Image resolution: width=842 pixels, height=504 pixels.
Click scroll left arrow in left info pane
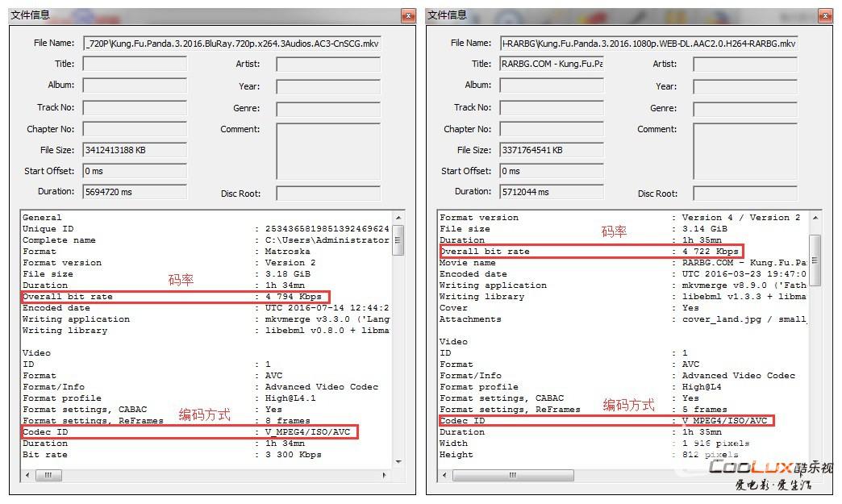tap(27, 476)
